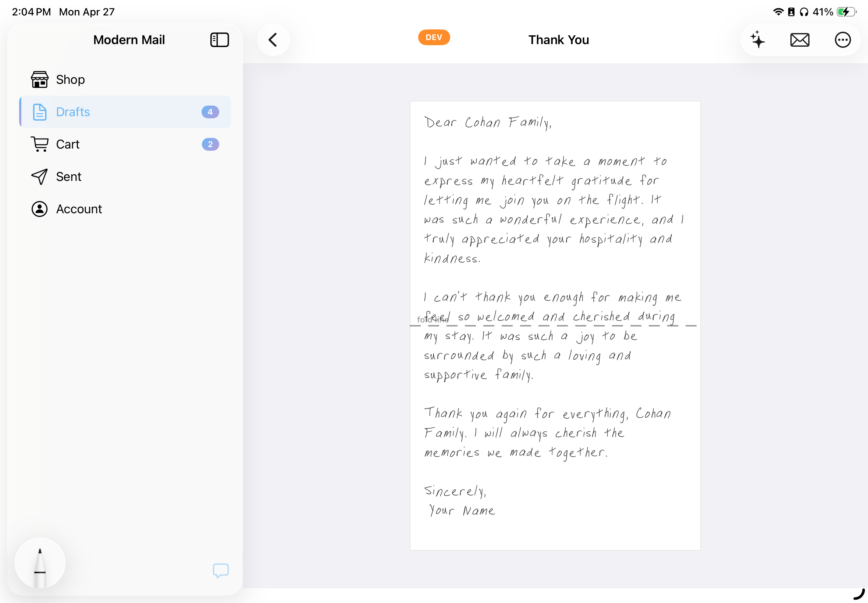Click the Shop storefront icon
This screenshot has width=868, height=603.
(x=40, y=79)
